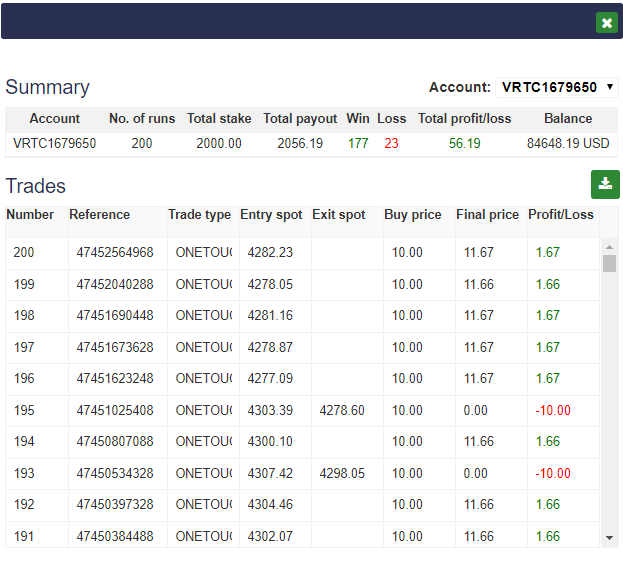Click the Entry spot column header
The width and height of the screenshot is (623, 568).
pos(271,215)
